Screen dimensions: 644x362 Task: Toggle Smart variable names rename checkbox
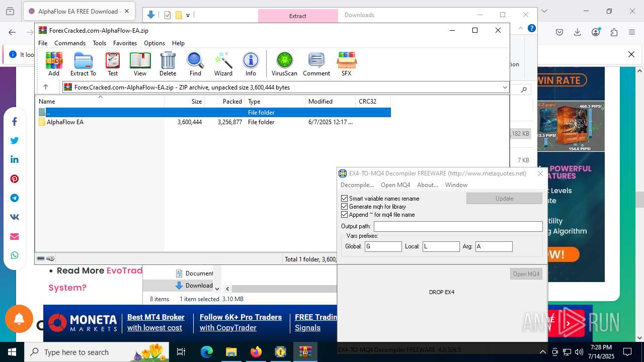coord(345,199)
